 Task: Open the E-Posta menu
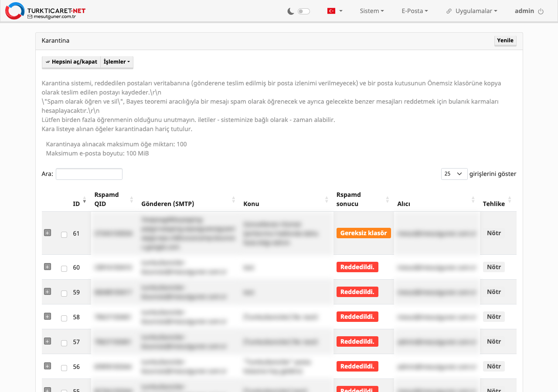click(x=415, y=11)
